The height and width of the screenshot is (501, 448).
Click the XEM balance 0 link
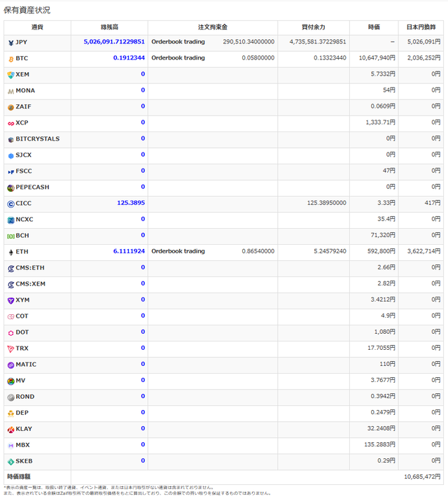tap(143, 73)
